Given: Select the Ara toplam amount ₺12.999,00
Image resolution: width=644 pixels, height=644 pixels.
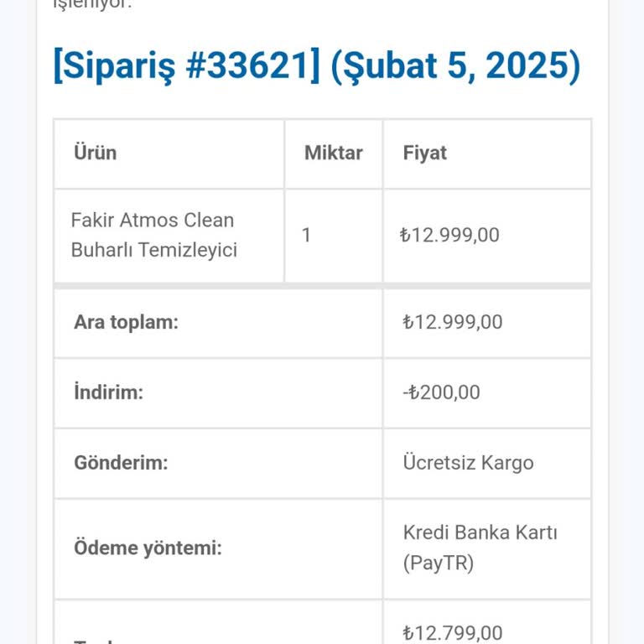Looking at the screenshot, I should [452, 322].
